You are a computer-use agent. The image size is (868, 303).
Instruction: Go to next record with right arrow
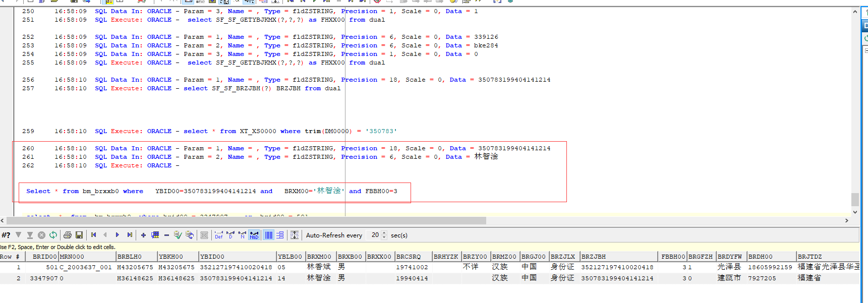(x=117, y=235)
